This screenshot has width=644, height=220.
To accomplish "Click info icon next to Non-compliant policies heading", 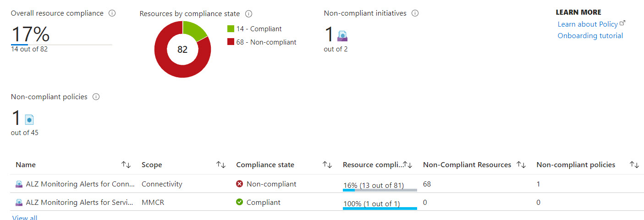I will point(96,97).
